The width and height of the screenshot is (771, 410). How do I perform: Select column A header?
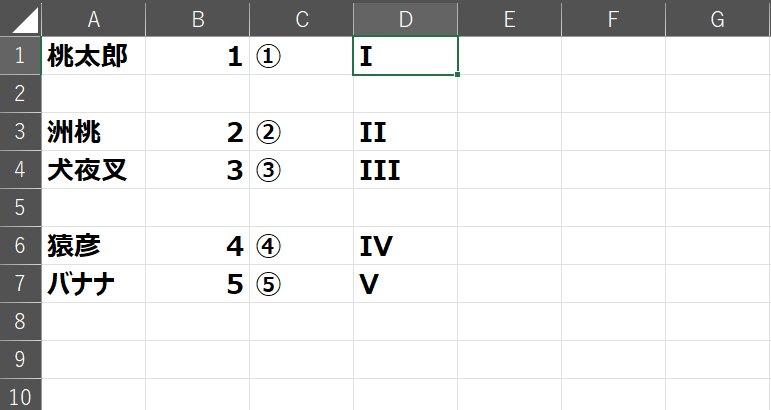point(93,17)
